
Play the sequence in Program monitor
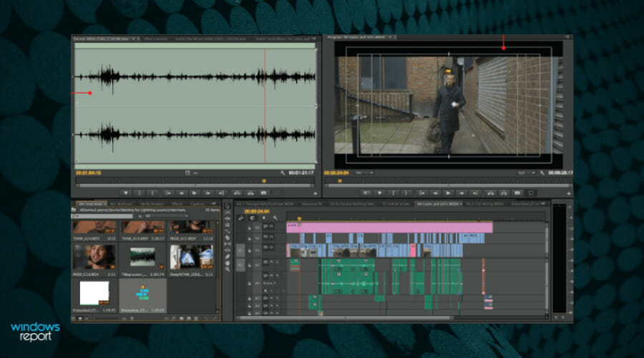(449, 193)
